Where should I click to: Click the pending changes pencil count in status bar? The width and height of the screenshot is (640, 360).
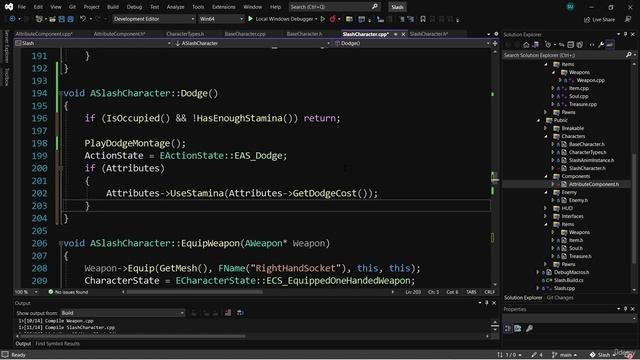tap(537, 355)
